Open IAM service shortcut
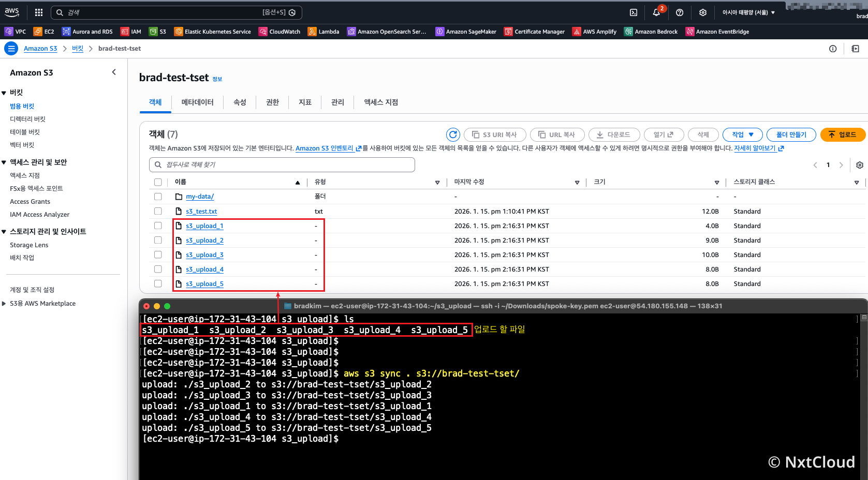The height and width of the screenshot is (480, 868). click(x=130, y=32)
